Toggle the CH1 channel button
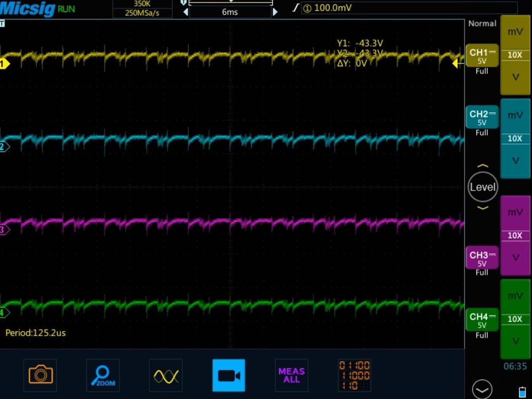This screenshot has height=399, width=532. click(482, 56)
